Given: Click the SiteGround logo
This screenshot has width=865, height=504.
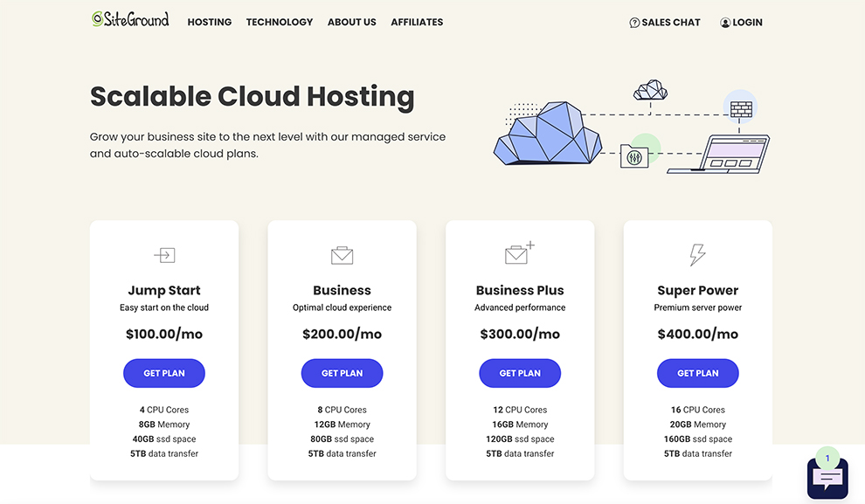Looking at the screenshot, I should (130, 20).
